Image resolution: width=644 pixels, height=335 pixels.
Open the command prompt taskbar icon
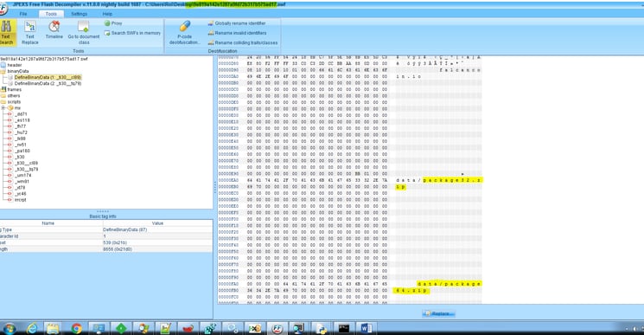pyautogui.click(x=343, y=328)
